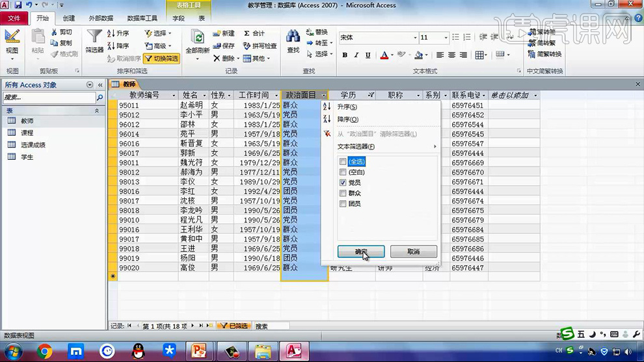Collapse the 表 group in navigation pane
Image resolution: width=644 pixels, height=362 pixels.
pos(97,111)
